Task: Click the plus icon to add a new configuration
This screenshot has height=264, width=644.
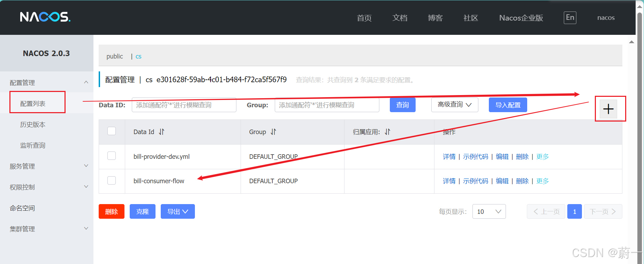Action: [x=608, y=109]
